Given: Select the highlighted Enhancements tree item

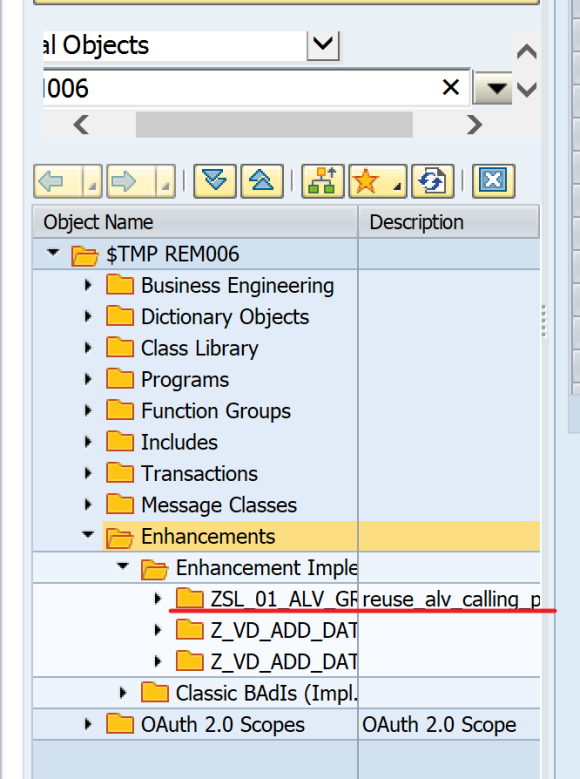Looking at the screenshot, I should click(x=208, y=537).
